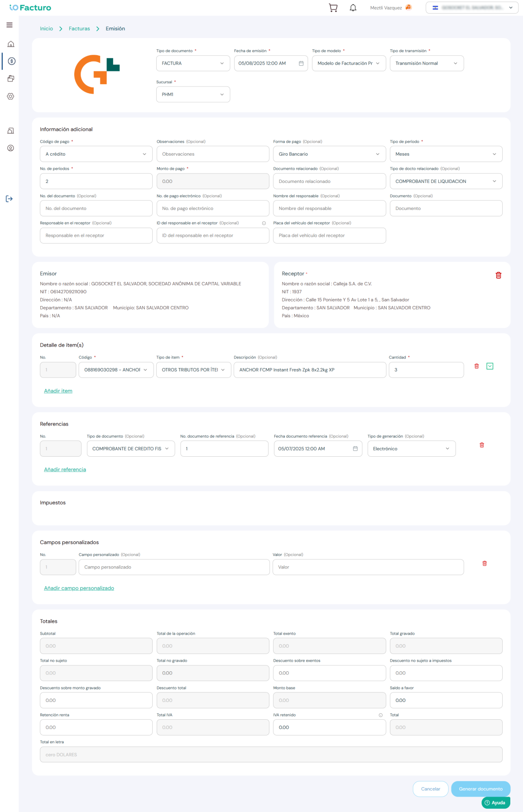Click Añadir campo personalizado link
The image size is (523, 812).
point(79,588)
